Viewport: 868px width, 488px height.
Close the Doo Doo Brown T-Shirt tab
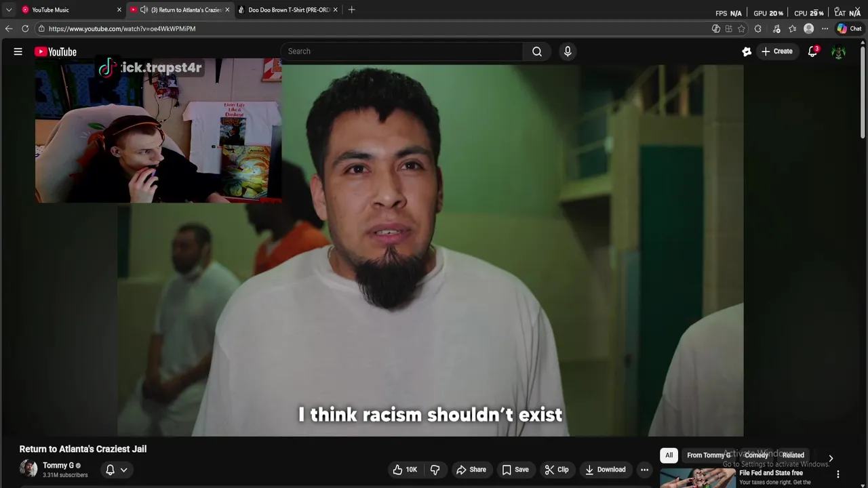[336, 9]
